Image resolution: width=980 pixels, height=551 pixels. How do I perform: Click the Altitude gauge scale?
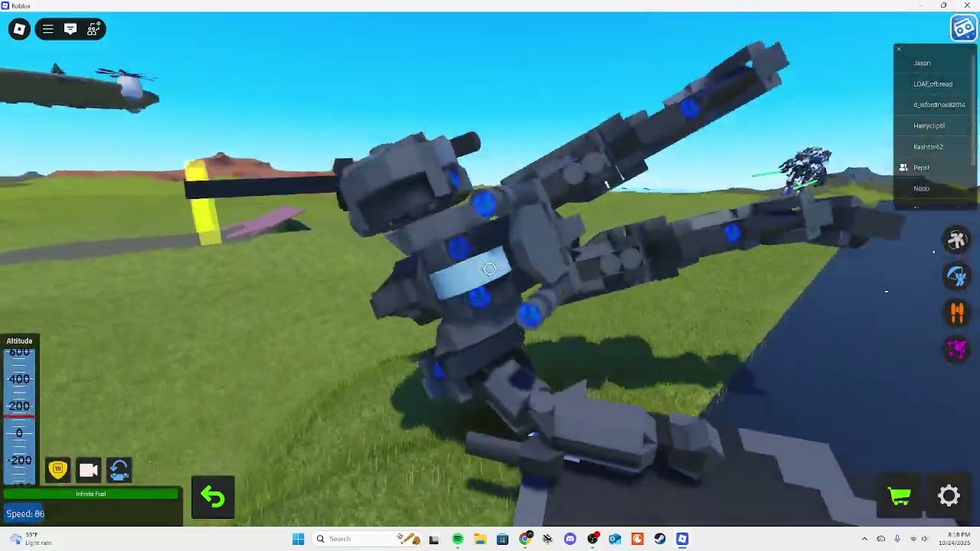(x=19, y=417)
